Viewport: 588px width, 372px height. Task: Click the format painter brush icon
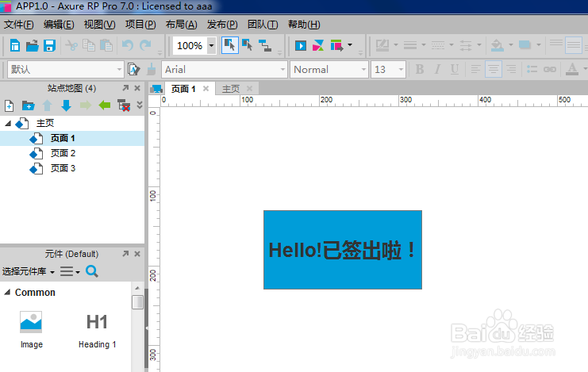(x=152, y=69)
